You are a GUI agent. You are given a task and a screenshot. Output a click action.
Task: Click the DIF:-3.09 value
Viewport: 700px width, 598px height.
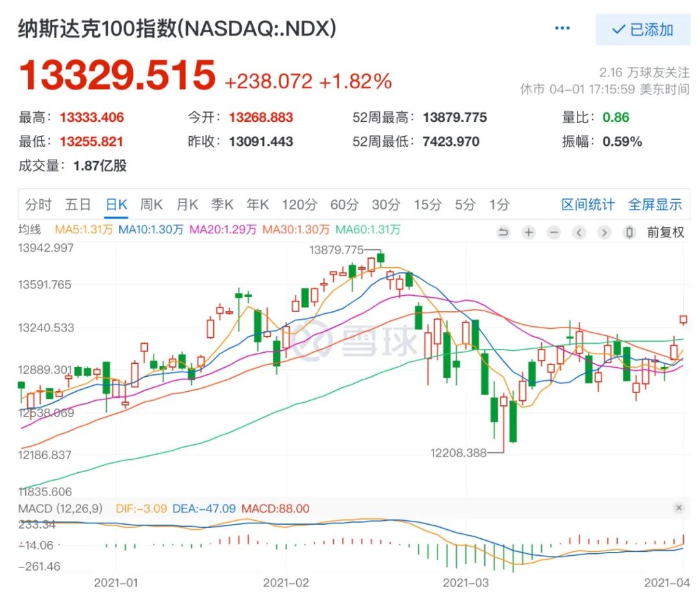pyautogui.click(x=141, y=508)
